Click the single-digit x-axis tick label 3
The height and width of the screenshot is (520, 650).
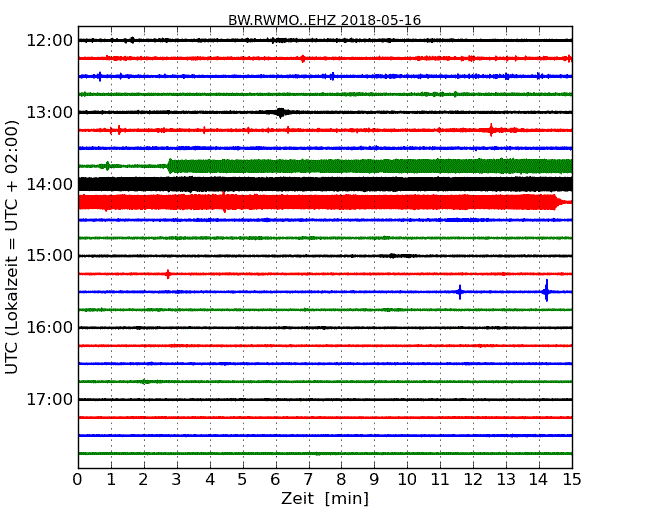coord(177,479)
